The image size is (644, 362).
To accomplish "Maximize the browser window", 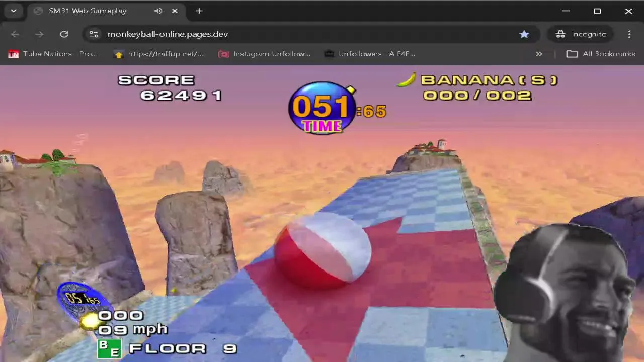I will click(x=597, y=11).
